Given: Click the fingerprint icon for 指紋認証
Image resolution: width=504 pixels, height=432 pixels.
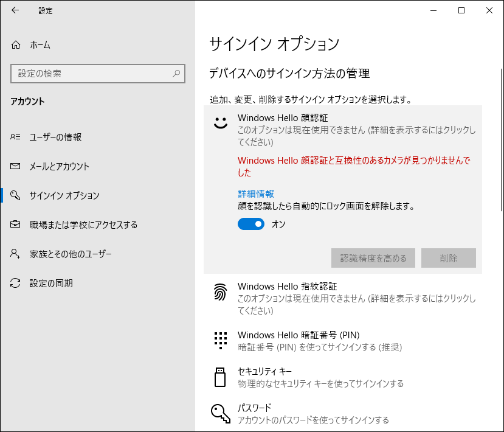Looking at the screenshot, I should point(221,292).
